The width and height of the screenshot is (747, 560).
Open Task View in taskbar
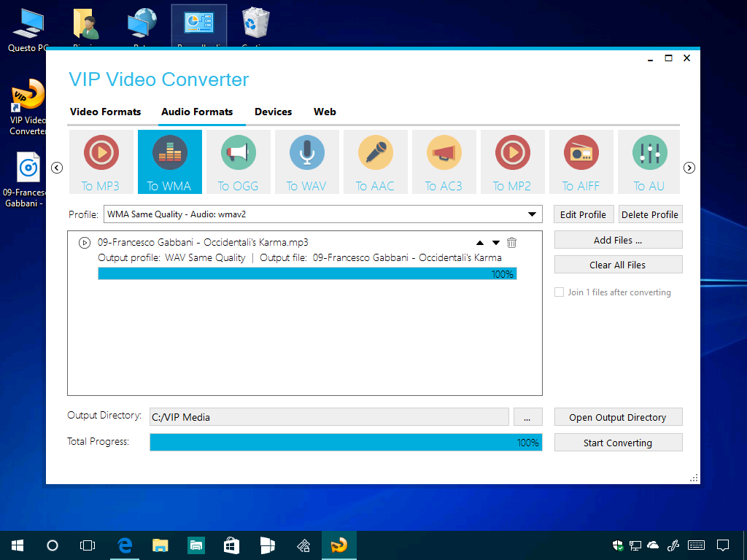coord(88,545)
